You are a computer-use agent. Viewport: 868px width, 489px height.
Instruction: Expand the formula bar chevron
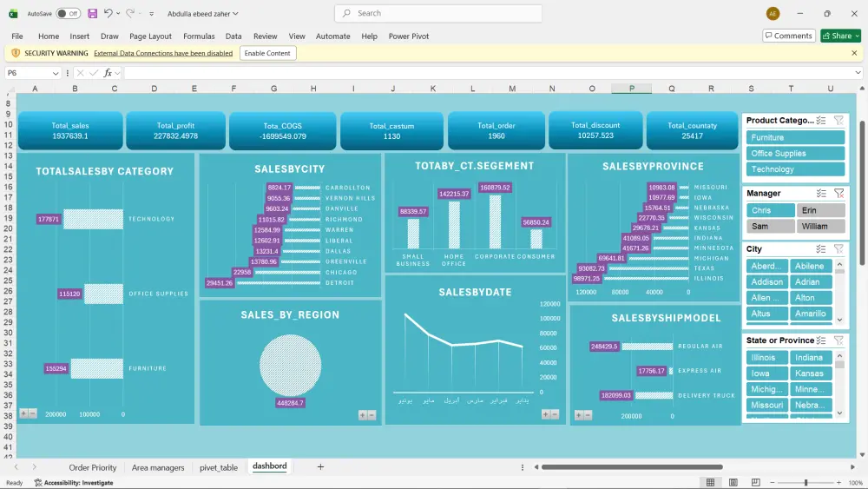(858, 73)
